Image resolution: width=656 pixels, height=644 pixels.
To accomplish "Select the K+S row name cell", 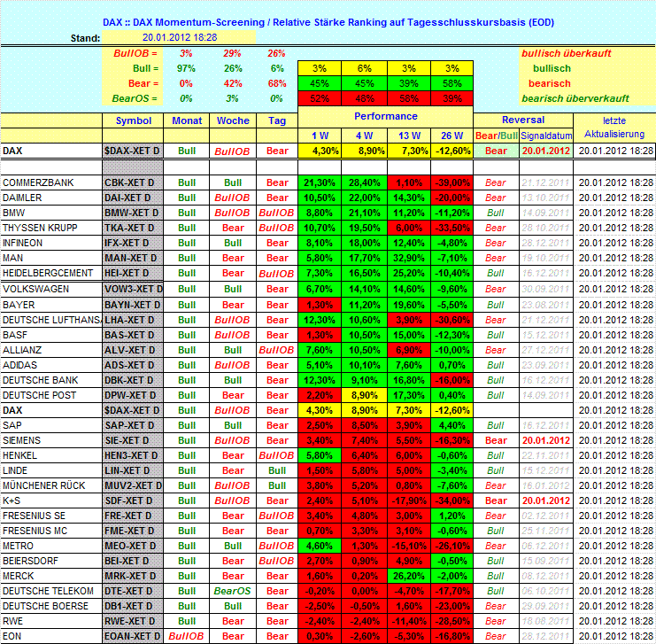I will point(51,500).
